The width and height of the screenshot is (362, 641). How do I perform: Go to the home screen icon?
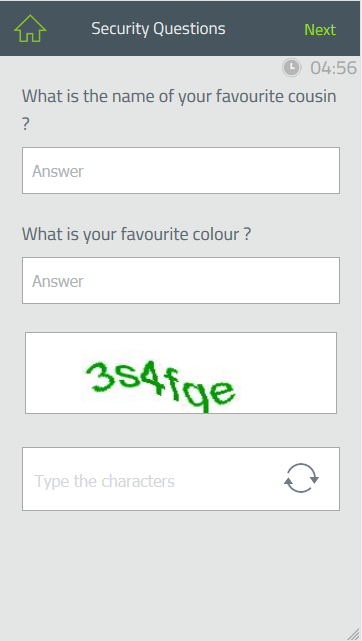tap(30, 28)
